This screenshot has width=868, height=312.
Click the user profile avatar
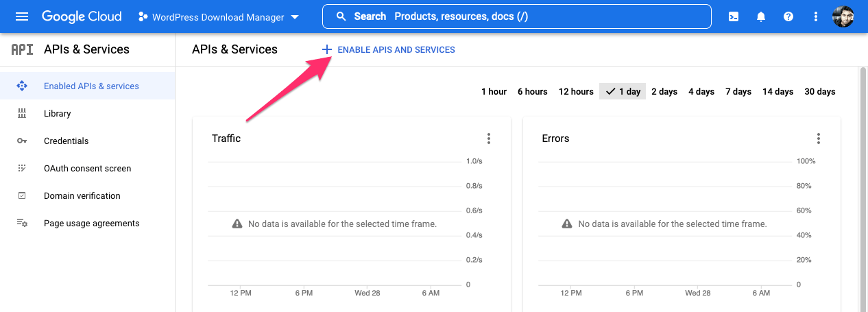843,16
